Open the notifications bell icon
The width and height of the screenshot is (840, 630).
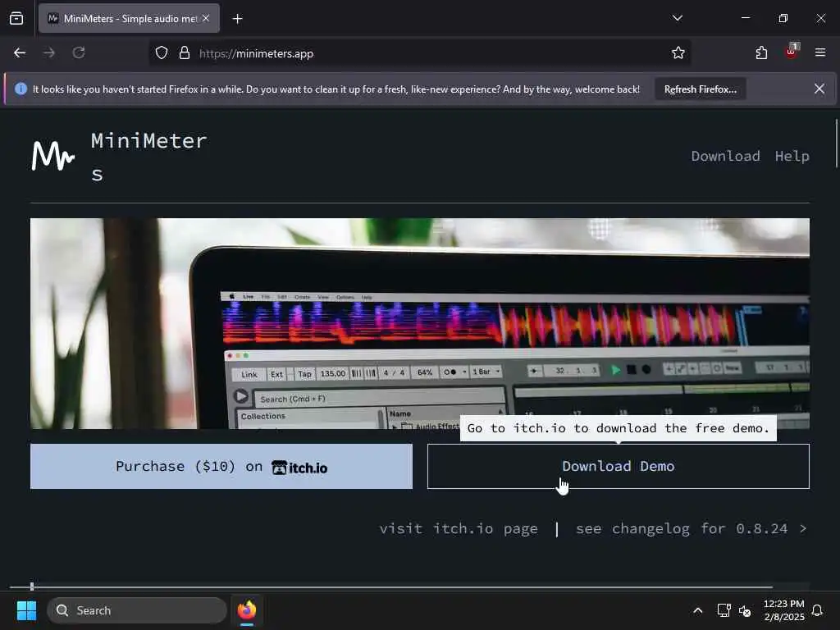[817, 610]
